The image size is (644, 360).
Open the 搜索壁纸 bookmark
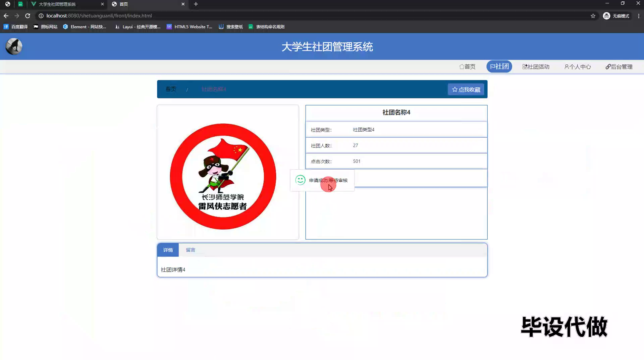231,27
